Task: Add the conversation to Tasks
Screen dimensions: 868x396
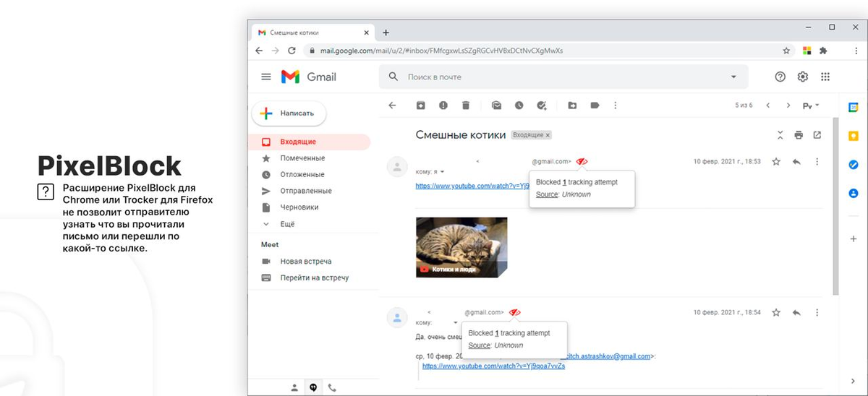Action: pos(542,105)
